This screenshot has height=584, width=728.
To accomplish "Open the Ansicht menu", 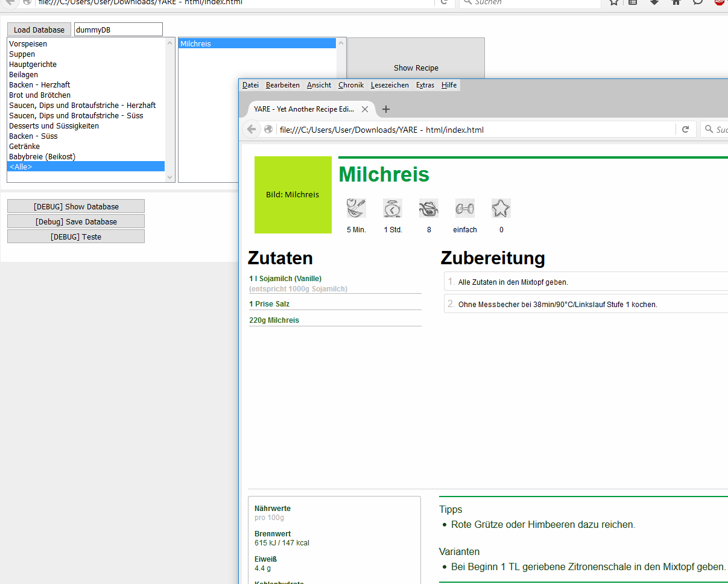I will click(x=319, y=85).
